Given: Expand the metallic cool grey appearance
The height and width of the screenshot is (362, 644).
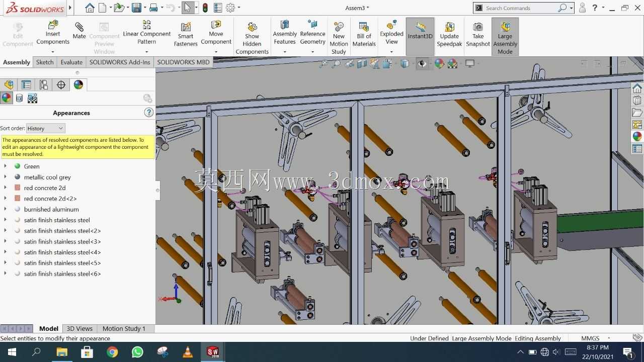Looking at the screenshot, I should (5, 177).
